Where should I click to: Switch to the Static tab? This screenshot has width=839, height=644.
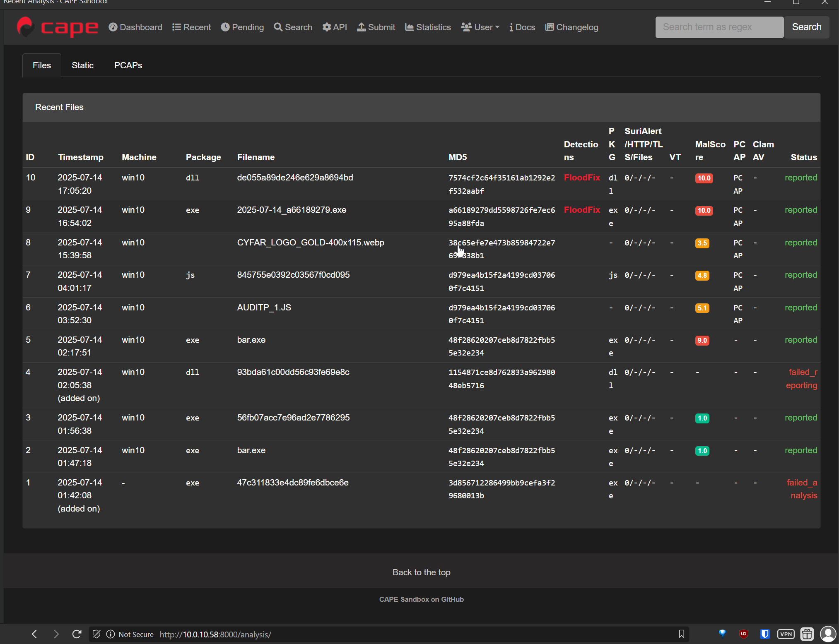click(x=82, y=65)
